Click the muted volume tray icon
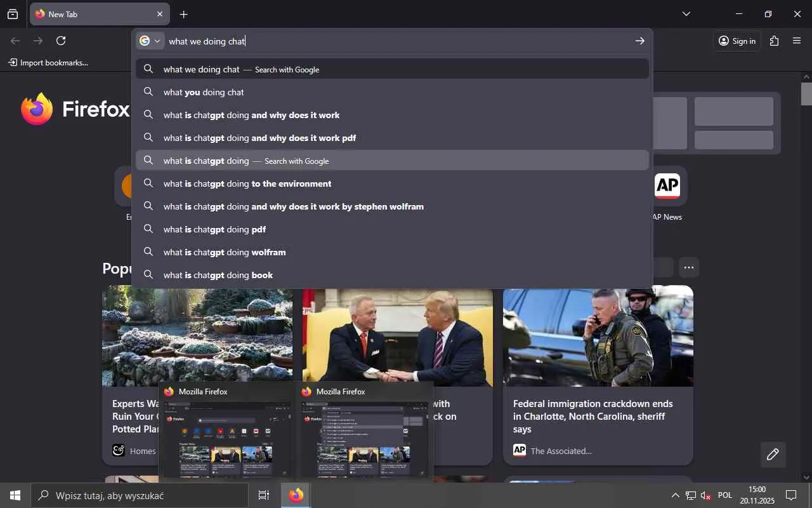 click(706, 495)
